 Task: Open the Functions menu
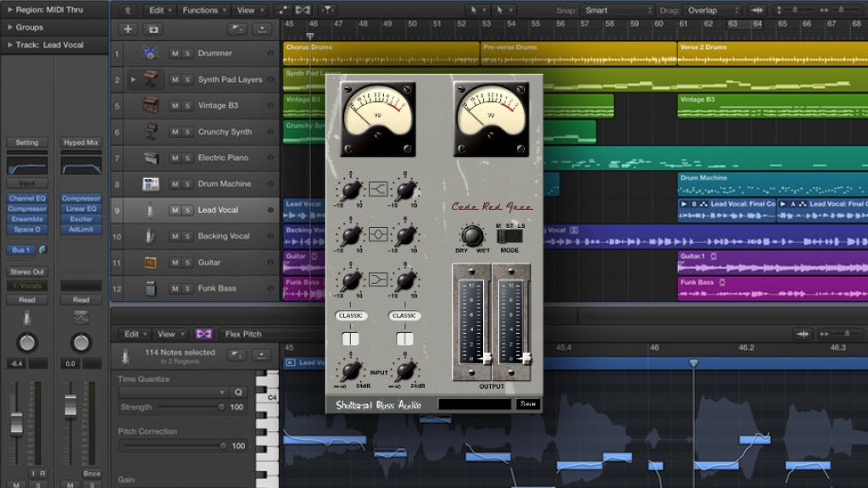(204, 10)
